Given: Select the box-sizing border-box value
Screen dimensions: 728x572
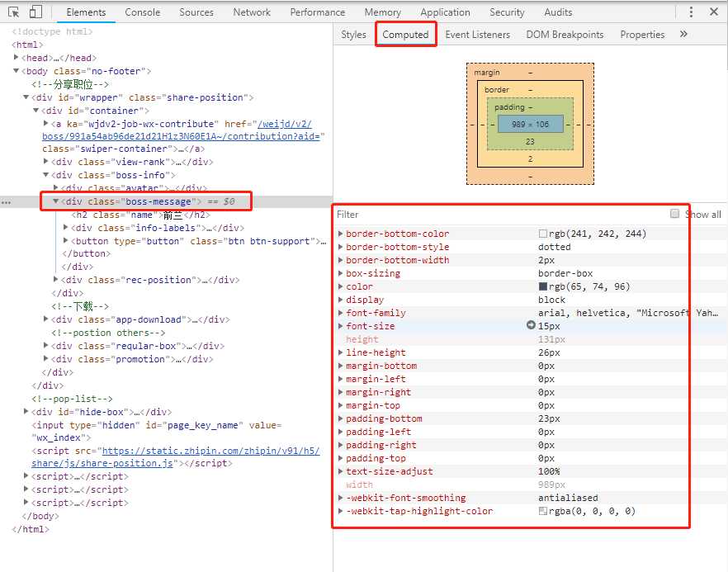Looking at the screenshot, I should point(565,273).
